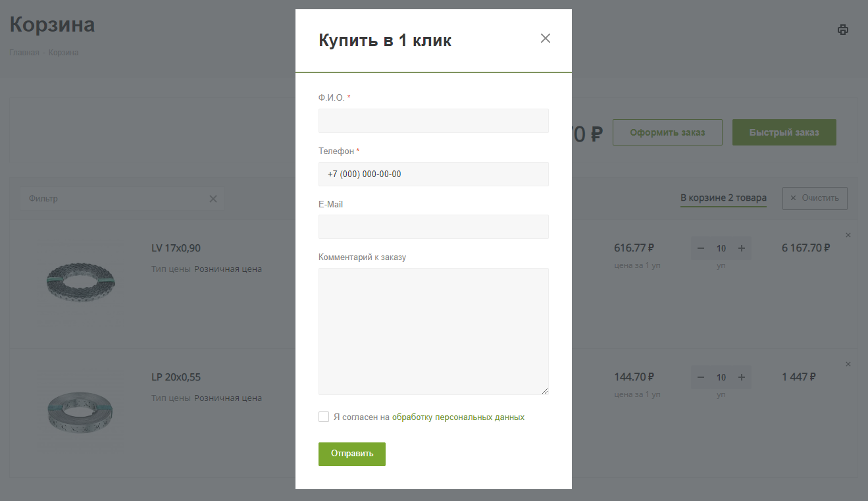Check the personal data consent checkbox
Viewport: 868px width, 501px height.
[324, 417]
